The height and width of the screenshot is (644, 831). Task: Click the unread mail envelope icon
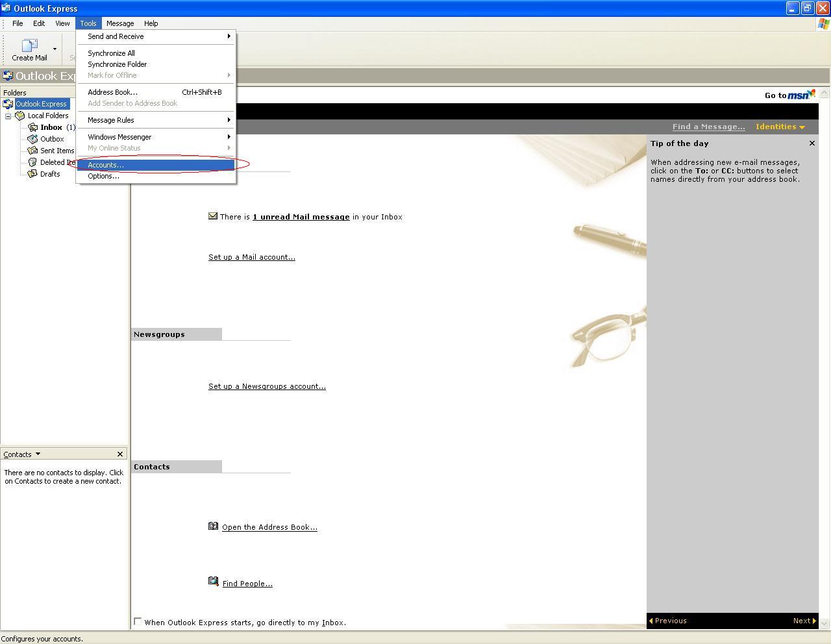click(213, 216)
